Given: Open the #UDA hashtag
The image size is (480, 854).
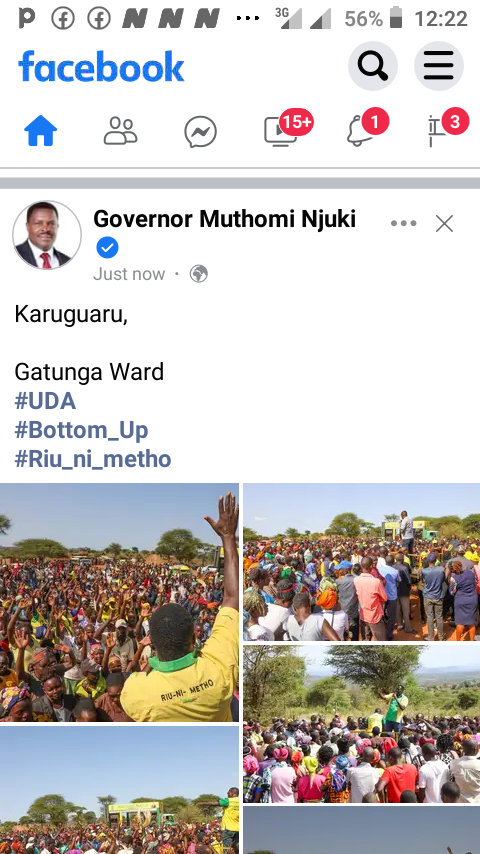Looking at the screenshot, I should pyautogui.click(x=45, y=401).
